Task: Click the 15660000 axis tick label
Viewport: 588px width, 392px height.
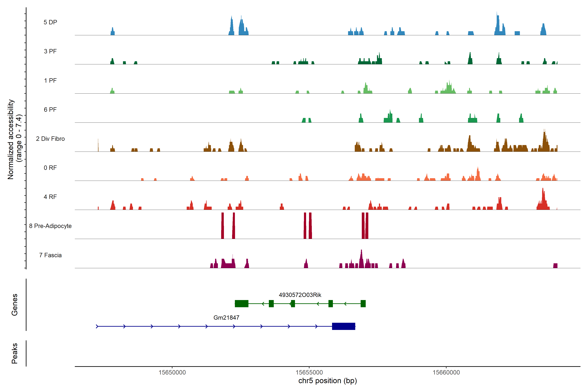Action: coord(446,372)
